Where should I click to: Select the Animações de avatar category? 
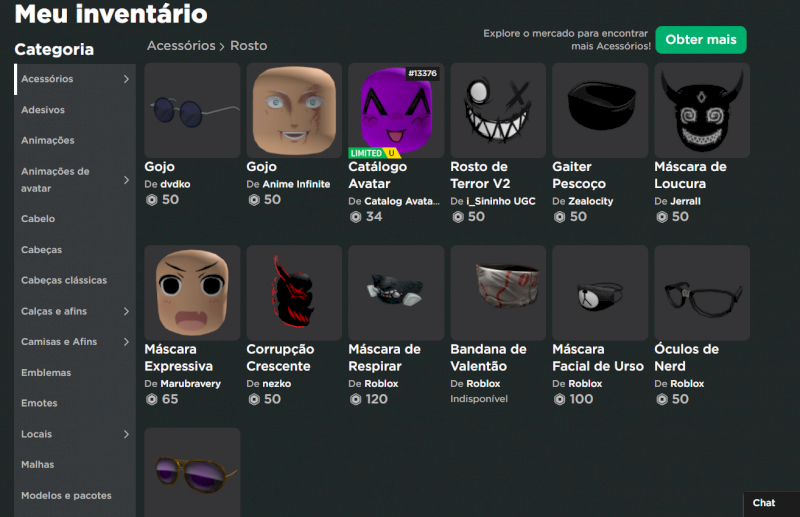pyautogui.click(x=75, y=180)
